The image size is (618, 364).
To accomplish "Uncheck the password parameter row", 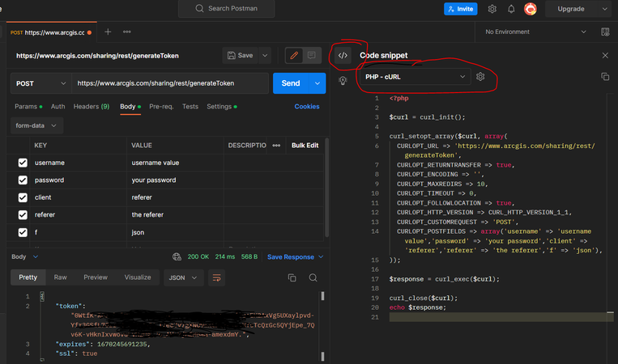I will [x=23, y=180].
